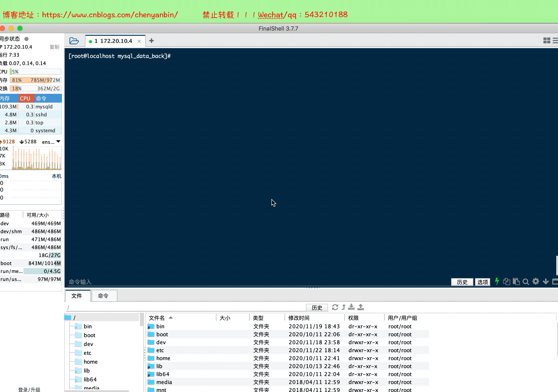
Task: Click the terminal fullscreen window icon
Action: point(555,281)
